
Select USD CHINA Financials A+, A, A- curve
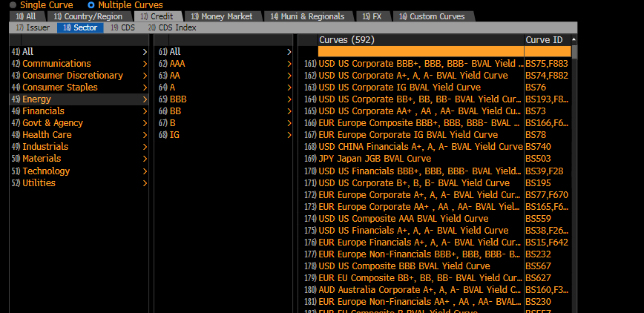(x=421, y=147)
